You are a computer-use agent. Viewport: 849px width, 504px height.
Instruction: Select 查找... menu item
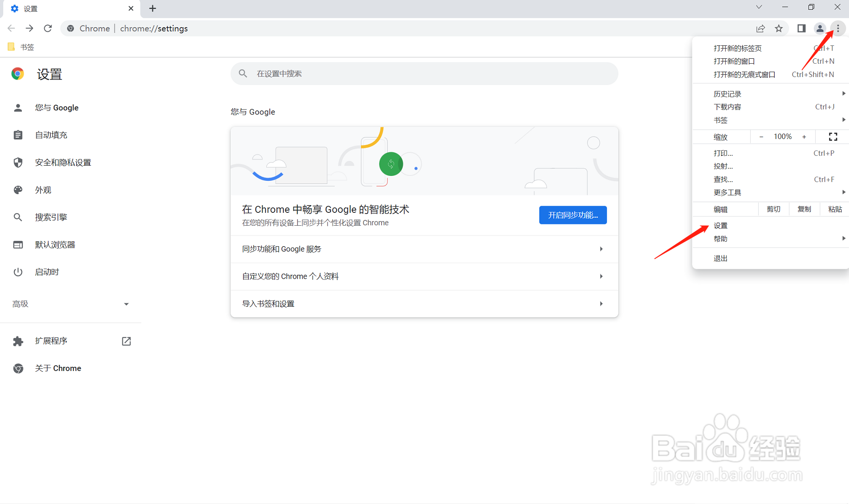[771, 179]
